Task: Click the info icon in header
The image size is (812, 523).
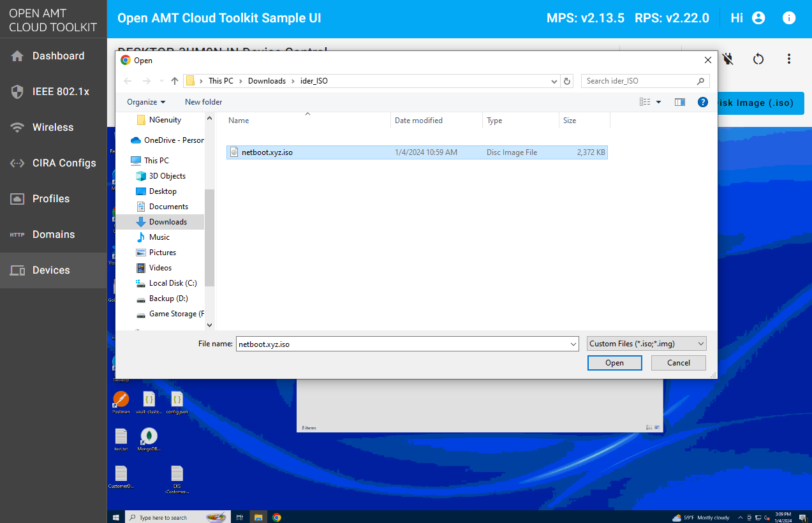Action: [789, 18]
